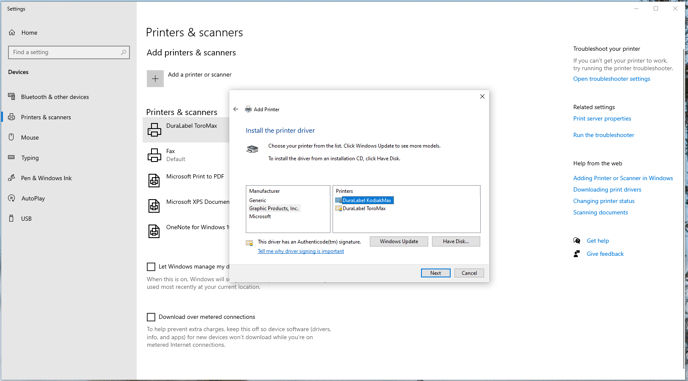
Task: Click the Give feedback link text
Action: [x=605, y=254]
